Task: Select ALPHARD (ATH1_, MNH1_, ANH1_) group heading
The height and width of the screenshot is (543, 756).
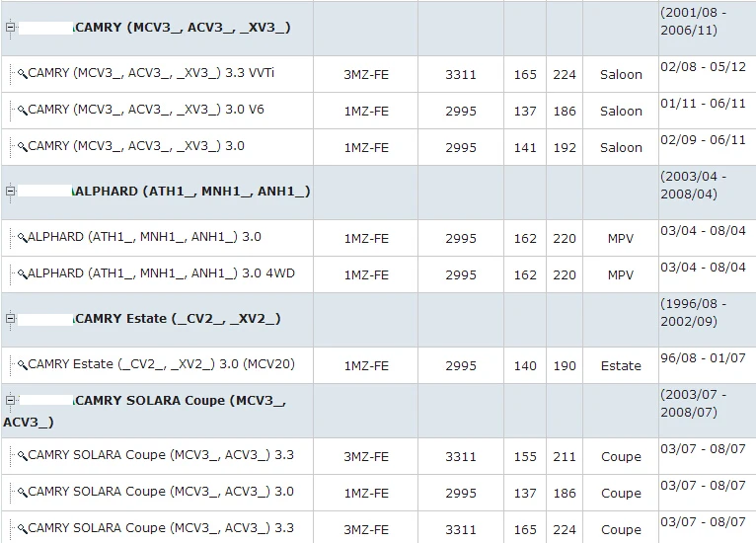Action: click(191, 192)
